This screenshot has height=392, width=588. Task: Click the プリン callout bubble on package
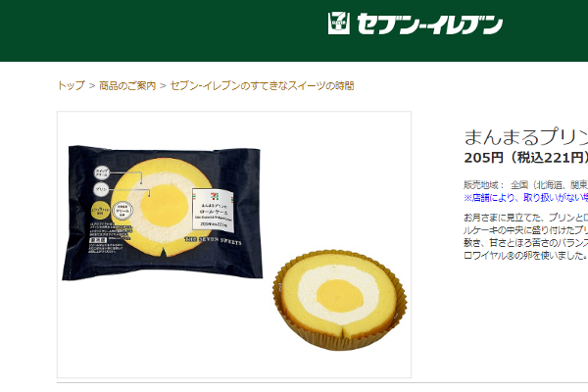[101, 189]
